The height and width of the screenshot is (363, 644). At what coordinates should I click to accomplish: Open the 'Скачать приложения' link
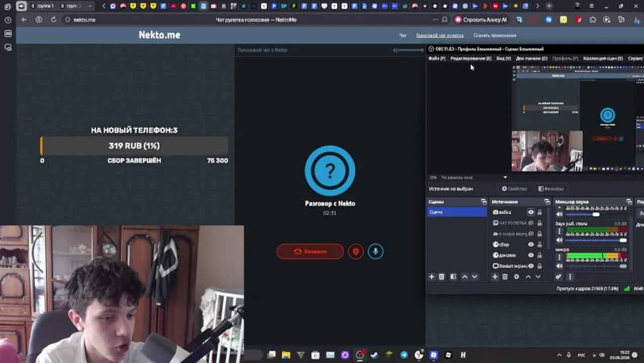click(x=494, y=35)
